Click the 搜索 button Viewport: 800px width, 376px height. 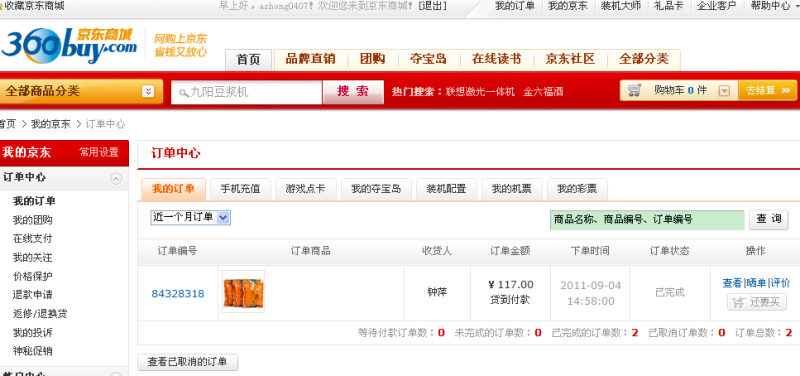[353, 92]
